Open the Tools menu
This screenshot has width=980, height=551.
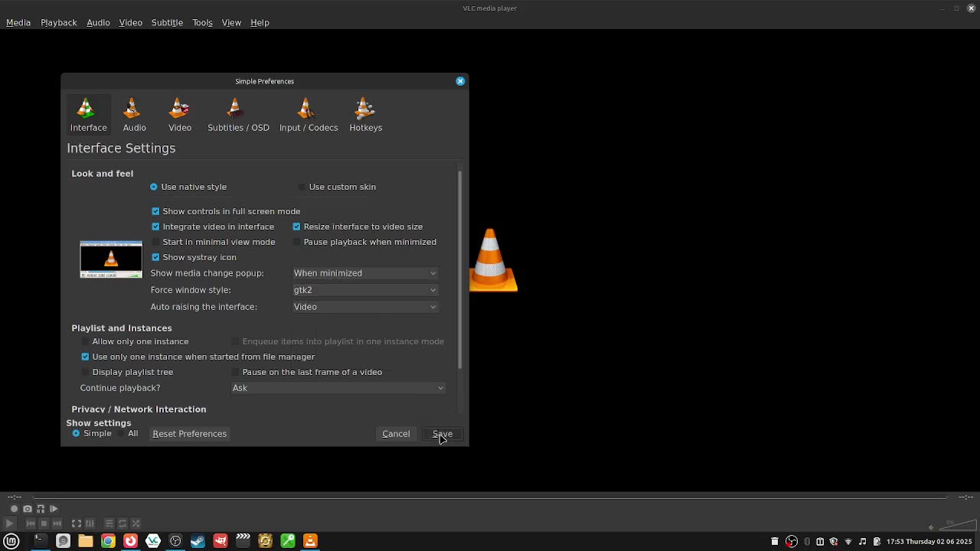tap(202, 22)
